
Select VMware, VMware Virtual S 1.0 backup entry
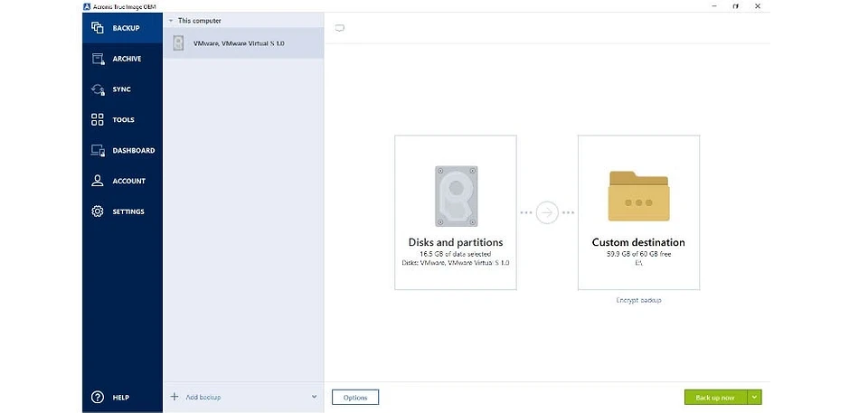coord(243,43)
